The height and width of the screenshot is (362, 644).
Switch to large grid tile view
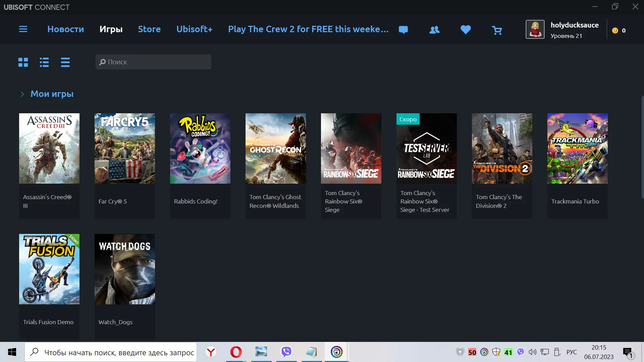pos(23,62)
